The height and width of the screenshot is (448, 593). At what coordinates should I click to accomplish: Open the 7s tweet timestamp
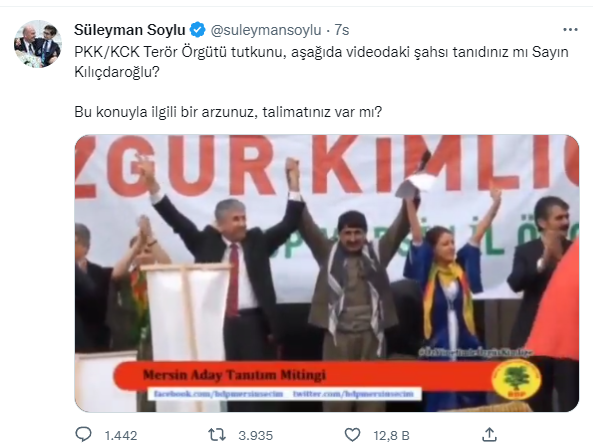342,30
